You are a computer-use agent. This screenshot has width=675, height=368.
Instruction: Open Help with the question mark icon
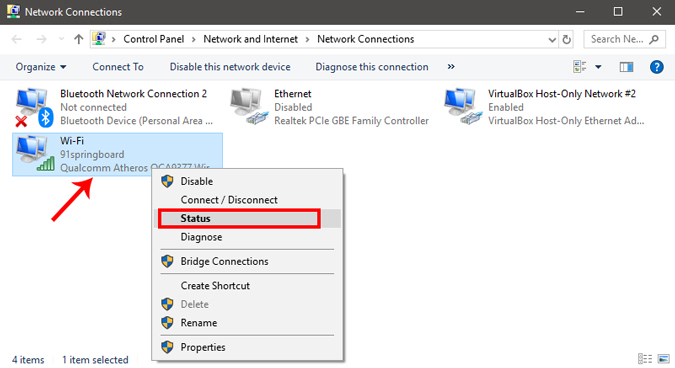tap(656, 67)
